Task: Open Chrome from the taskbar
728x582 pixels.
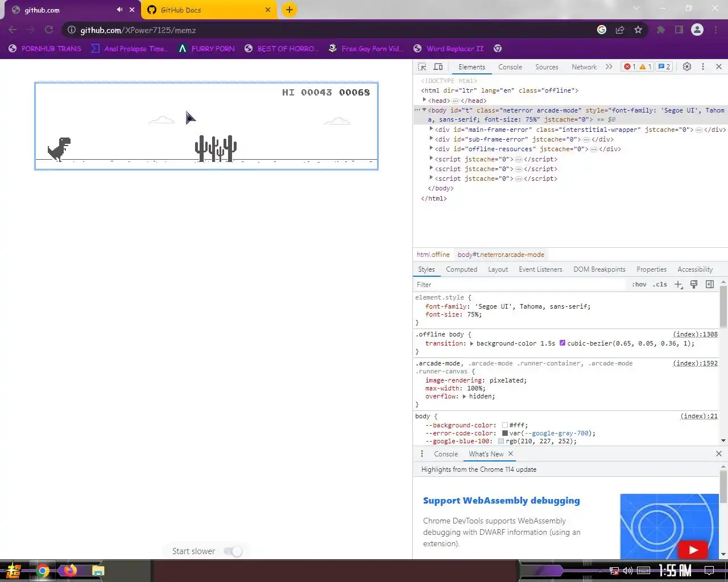Action: coord(43,571)
